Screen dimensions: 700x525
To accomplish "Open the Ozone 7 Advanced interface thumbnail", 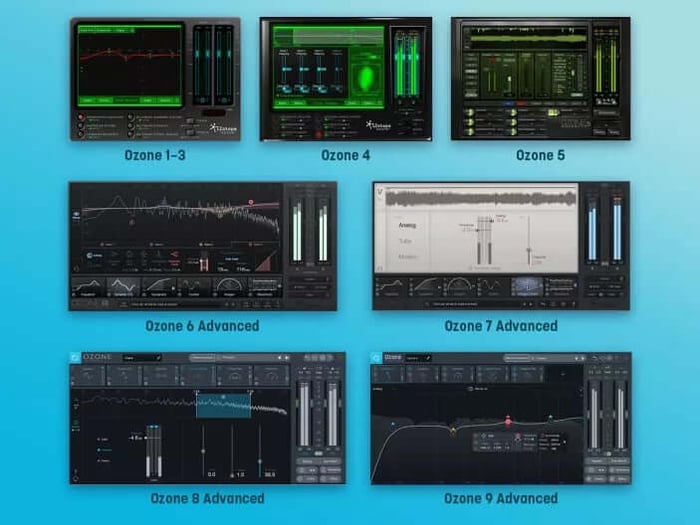I will (x=501, y=246).
